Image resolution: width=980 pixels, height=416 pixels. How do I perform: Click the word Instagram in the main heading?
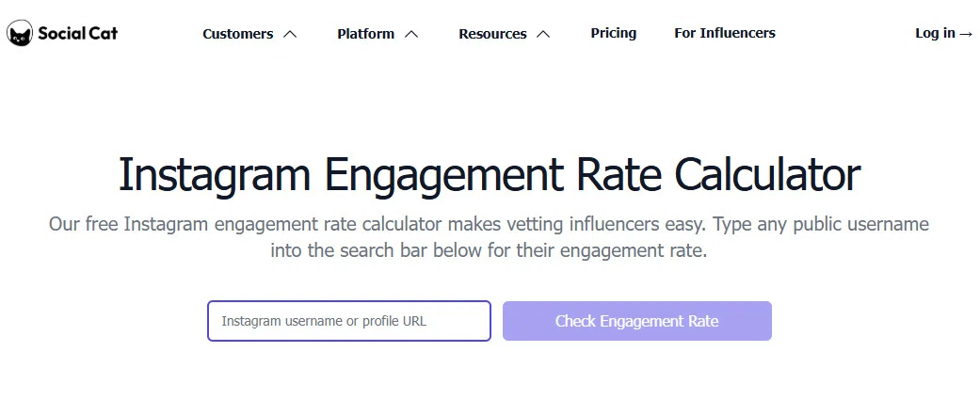215,175
